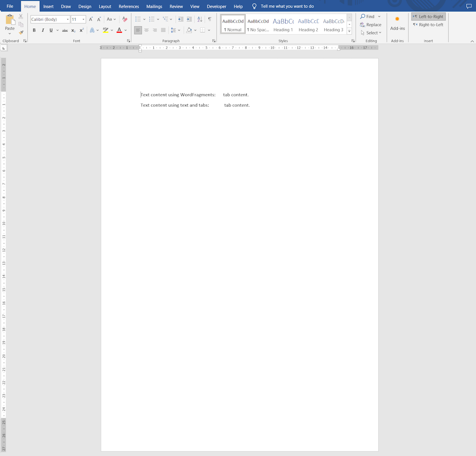The image size is (476, 456).
Task: Switch to the References tab
Action: click(x=129, y=6)
